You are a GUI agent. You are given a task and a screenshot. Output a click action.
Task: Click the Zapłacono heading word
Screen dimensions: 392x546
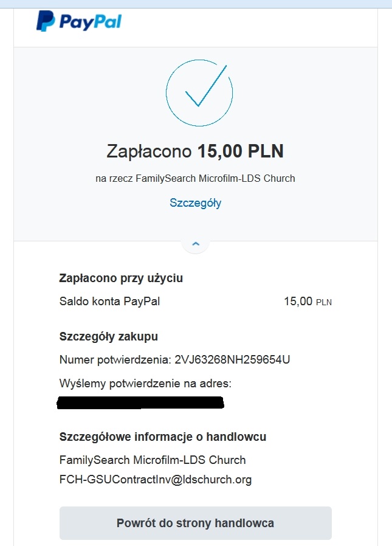click(x=150, y=151)
